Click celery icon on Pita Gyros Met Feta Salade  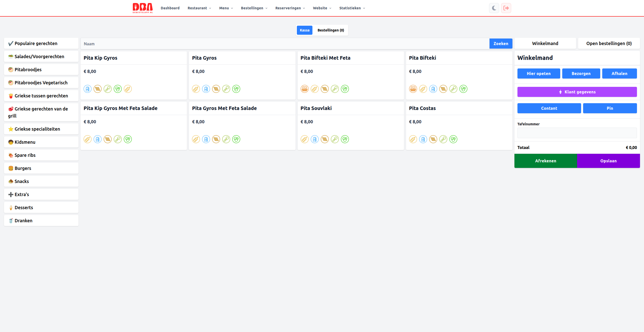coord(226,139)
